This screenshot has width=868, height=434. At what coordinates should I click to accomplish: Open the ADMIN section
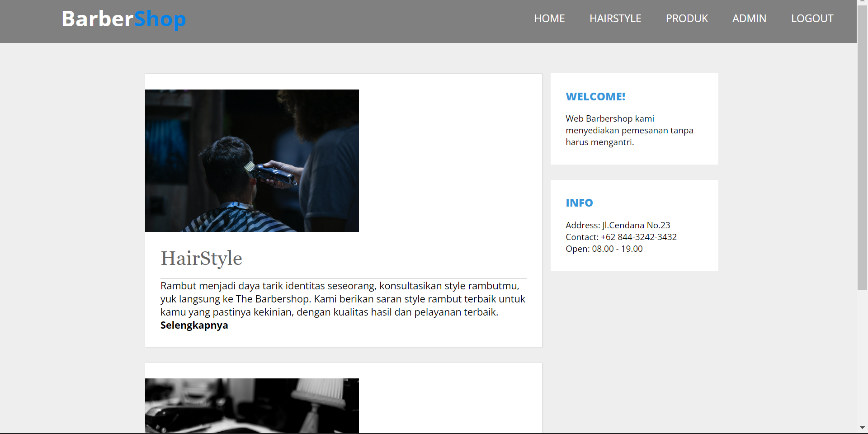point(749,19)
